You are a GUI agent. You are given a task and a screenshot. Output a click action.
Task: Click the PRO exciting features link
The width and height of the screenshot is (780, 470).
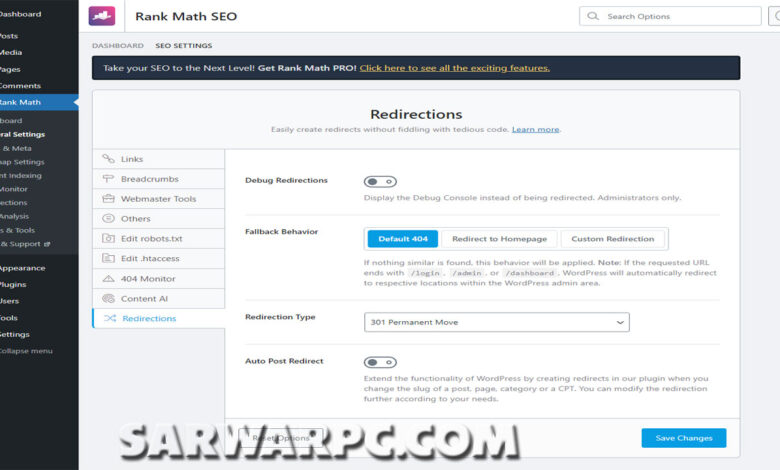(455, 68)
